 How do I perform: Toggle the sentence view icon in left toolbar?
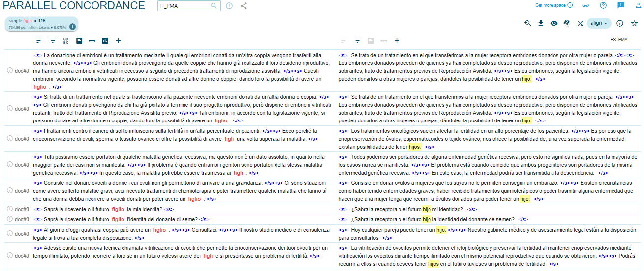(79, 41)
